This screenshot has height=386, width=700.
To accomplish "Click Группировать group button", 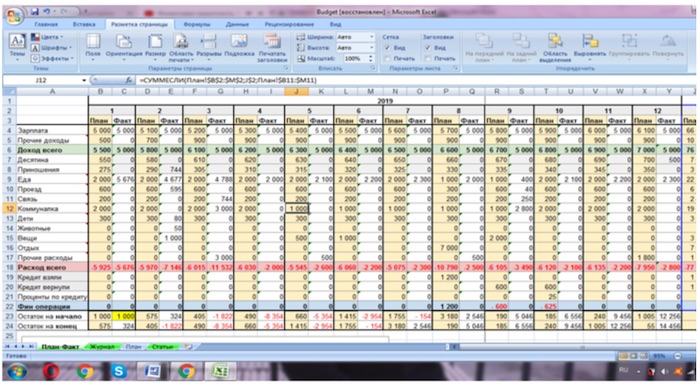I will pyautogui.click(x=629, y=46).
